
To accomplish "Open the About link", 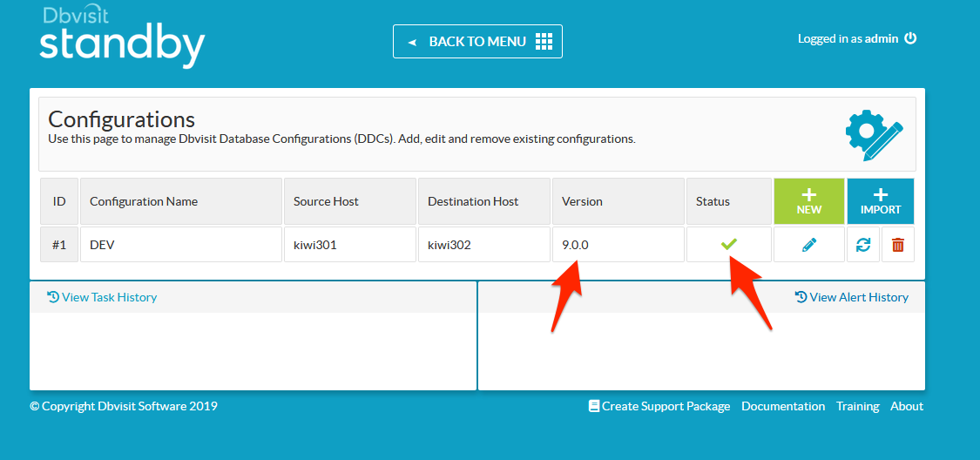I will point(907,406).
